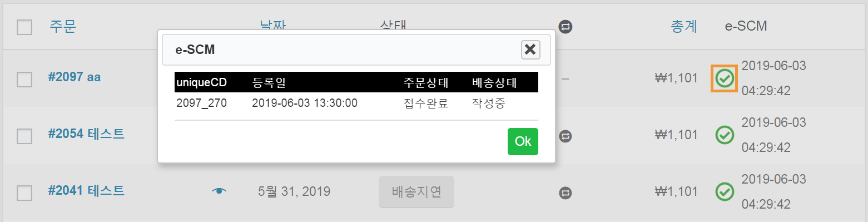The width and height of the screenshot is (868, 222).
Task: Select the checkbox for order #2097 aa
Action: (x=24, y=80)
